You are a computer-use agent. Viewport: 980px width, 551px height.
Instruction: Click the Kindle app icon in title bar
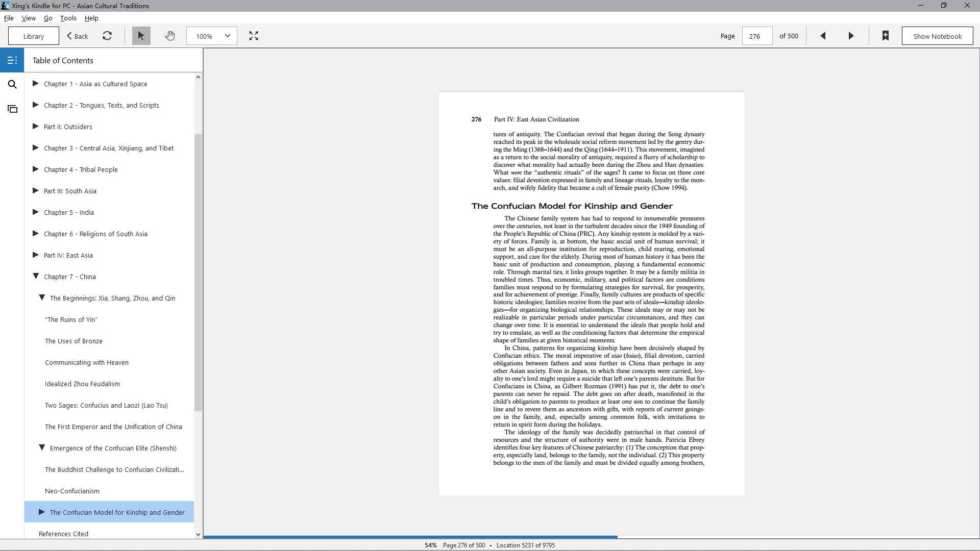5,6
